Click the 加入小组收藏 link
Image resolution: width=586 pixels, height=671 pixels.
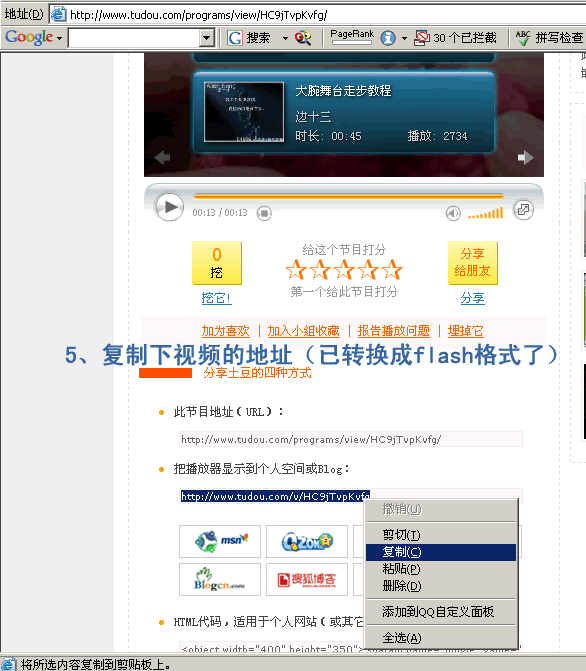[303, 331]
